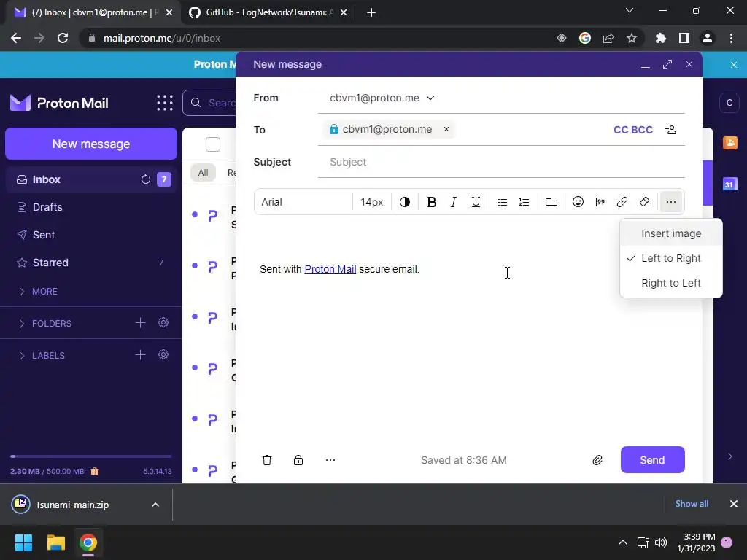This screenshot has height=560, width=747.
Task: Close the downloads shelf
Action: (x=734, y=504)
